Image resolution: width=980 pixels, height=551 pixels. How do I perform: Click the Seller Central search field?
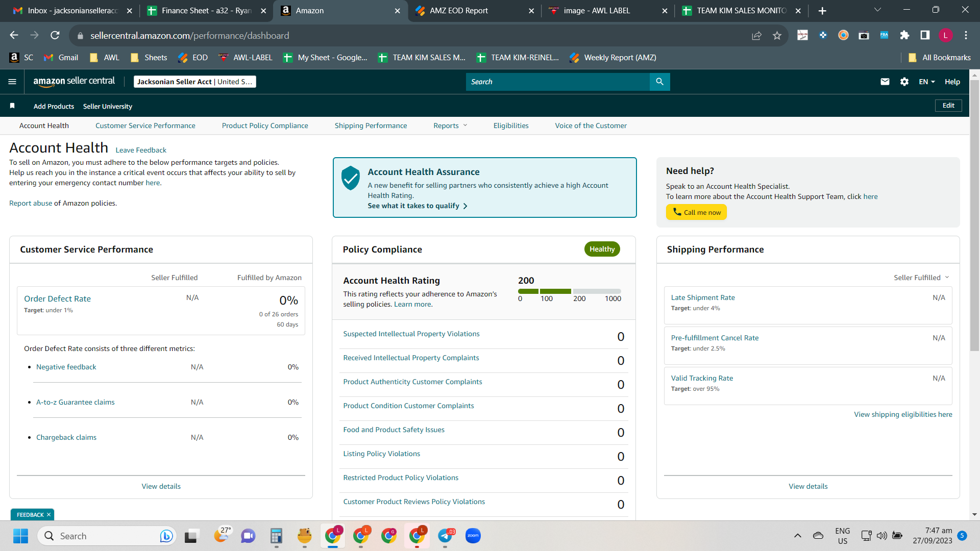tap(557, 82)
